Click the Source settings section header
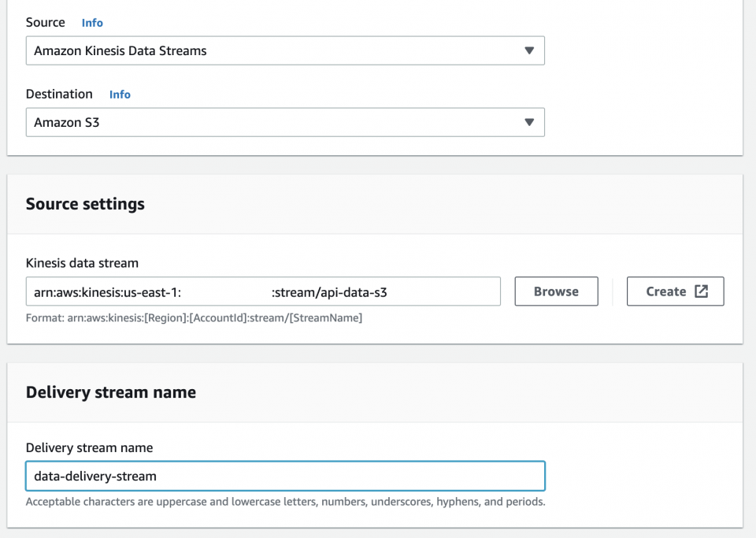This screenshot has height=538, width=756. (x=85, y=203)
